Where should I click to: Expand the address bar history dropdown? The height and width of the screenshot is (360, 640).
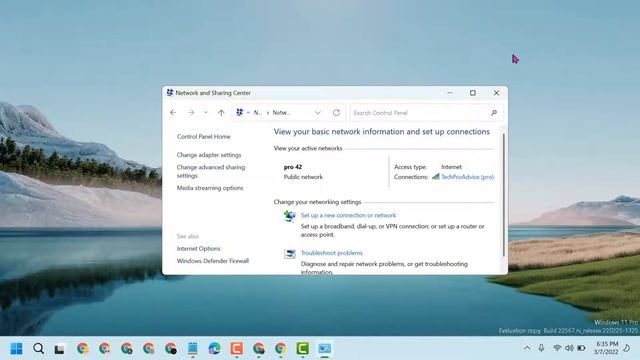click(318, 113)
